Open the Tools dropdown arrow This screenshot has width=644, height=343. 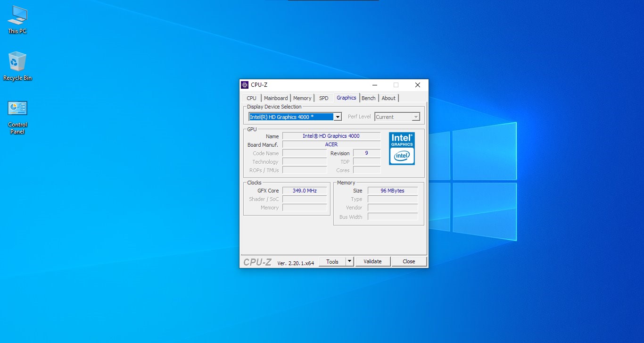point(349,261)
